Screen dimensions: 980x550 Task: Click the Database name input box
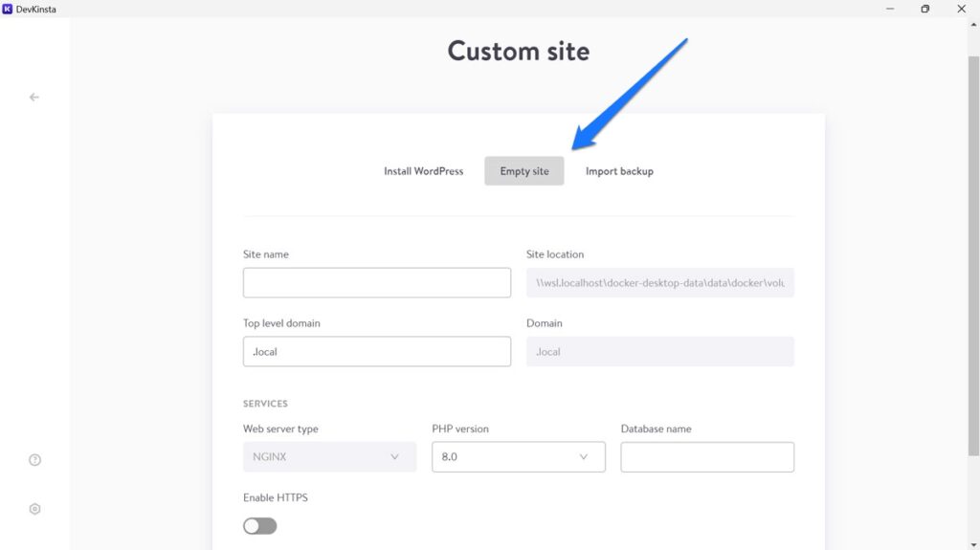[707, 457]
